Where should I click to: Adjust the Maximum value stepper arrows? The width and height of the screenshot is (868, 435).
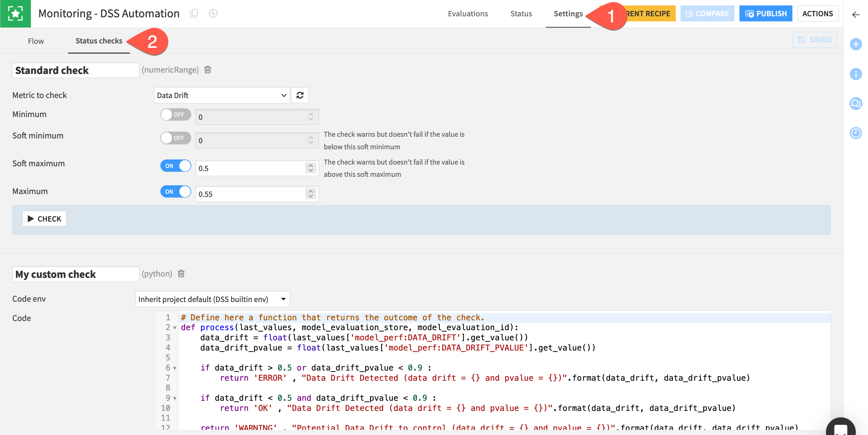(x=311, y=194)
